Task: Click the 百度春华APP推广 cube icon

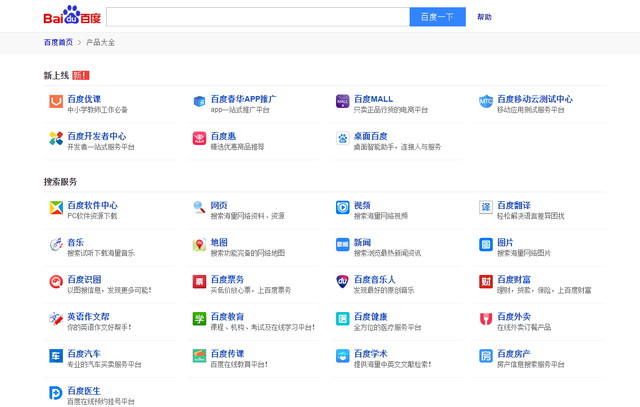Action: [199, 101]
